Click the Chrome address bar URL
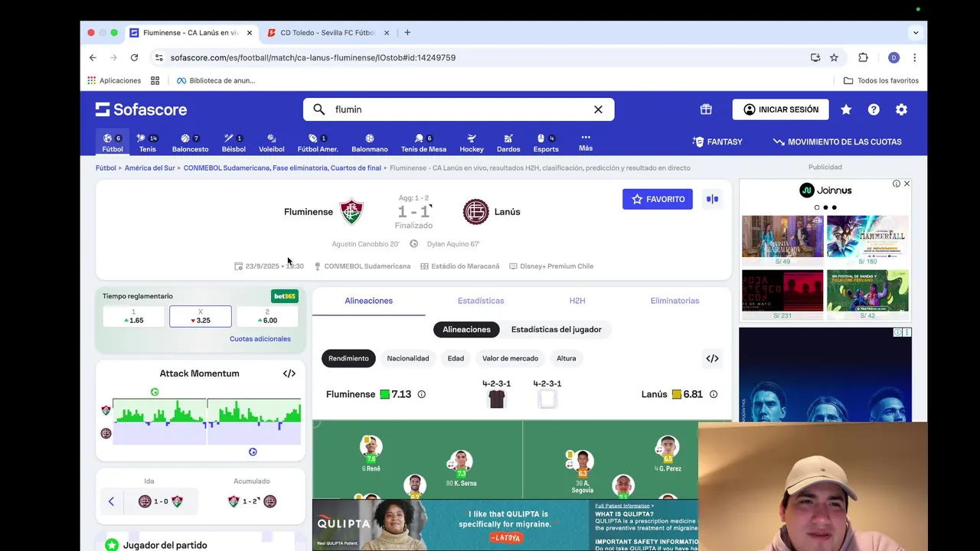 tap(312, 57)
